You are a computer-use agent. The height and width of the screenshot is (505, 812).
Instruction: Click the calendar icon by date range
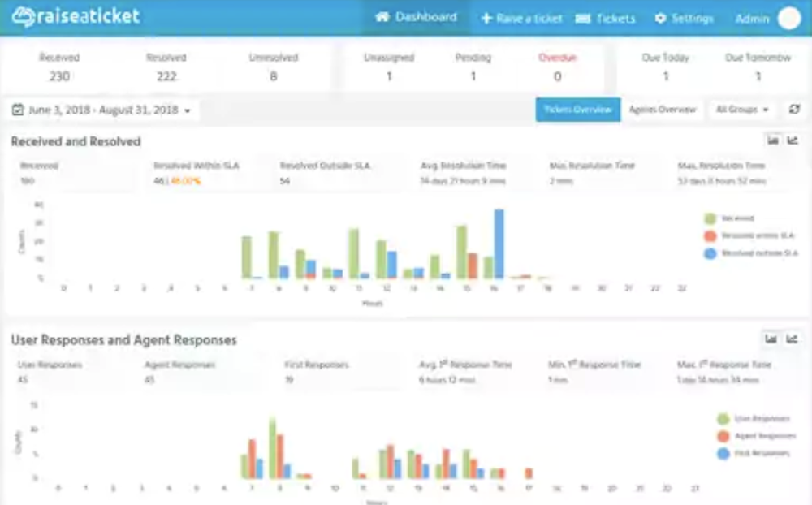point(18,110)
